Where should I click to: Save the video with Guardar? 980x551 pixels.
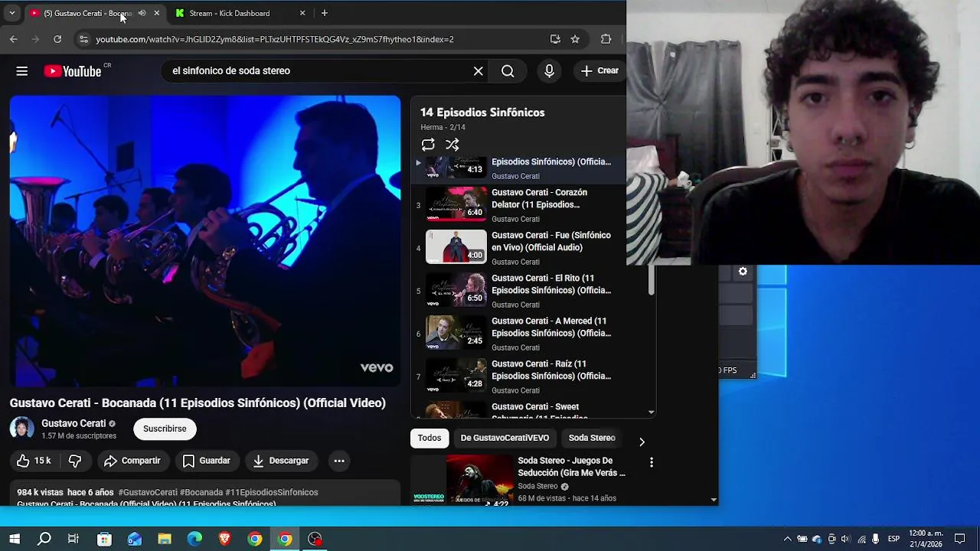207,461
